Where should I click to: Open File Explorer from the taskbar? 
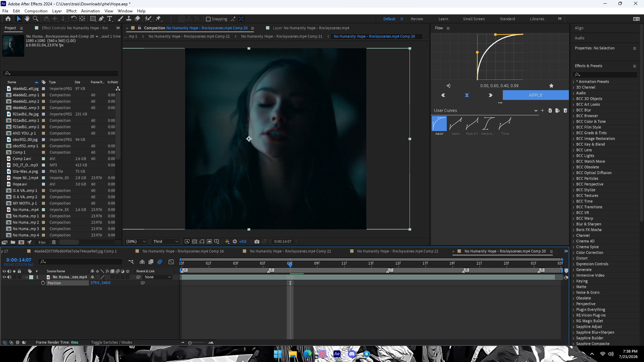292,354
